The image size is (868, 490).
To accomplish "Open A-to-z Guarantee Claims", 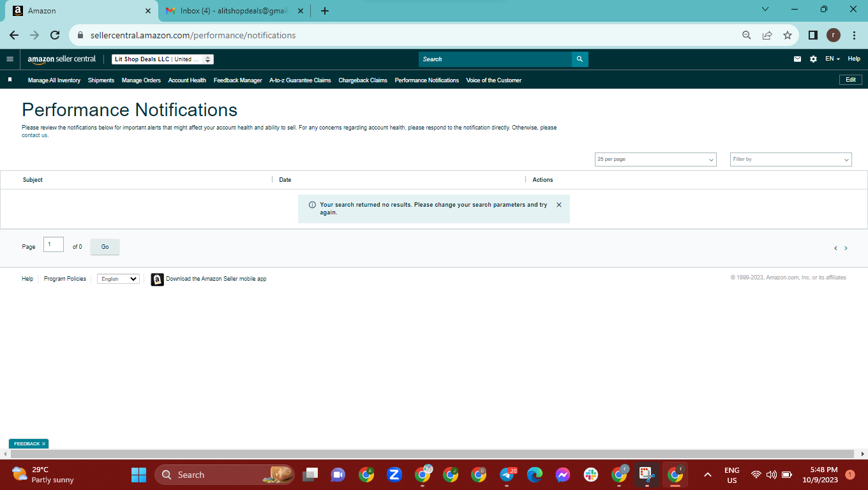I will coord(300,80).
